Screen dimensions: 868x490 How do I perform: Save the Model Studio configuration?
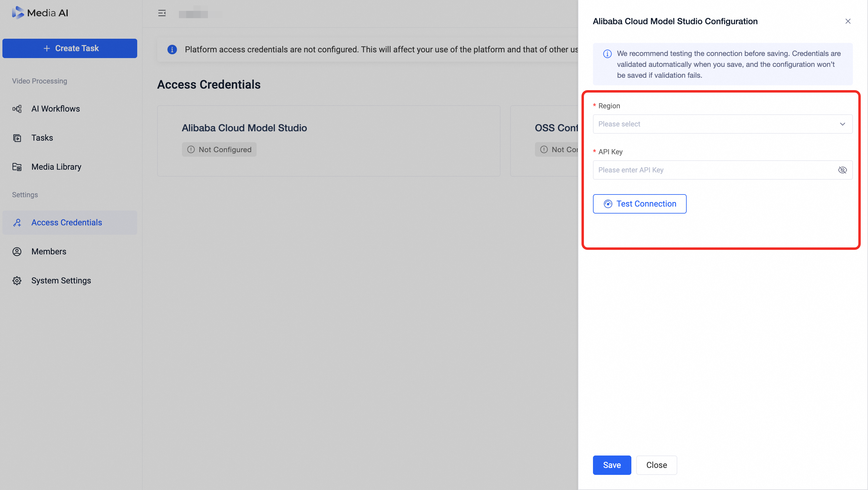[612, 465]
